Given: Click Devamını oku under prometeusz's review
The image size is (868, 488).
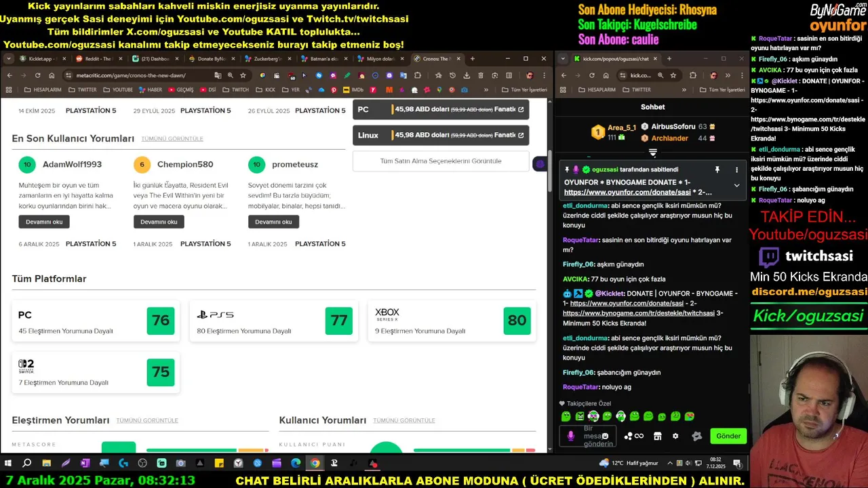Looking at the screenshot, I should coord(273,222).
